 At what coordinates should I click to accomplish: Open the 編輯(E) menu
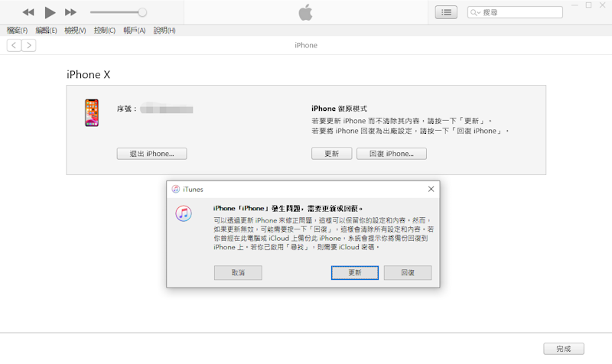coord(46,31)
